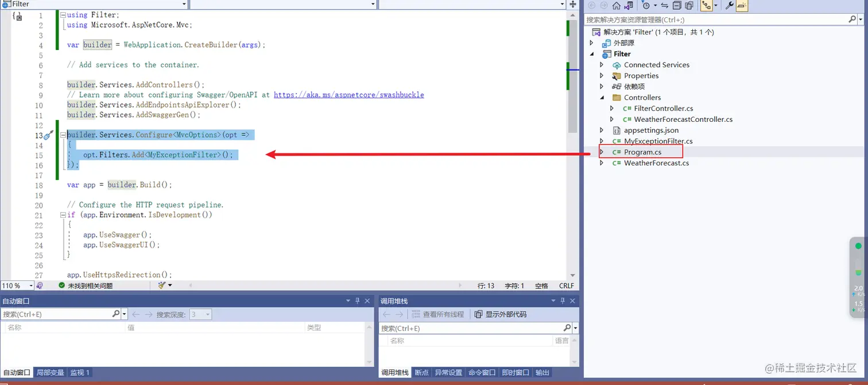
Task: Open the dropdown next to nested-files icon
Action: [x=715, y=6]
